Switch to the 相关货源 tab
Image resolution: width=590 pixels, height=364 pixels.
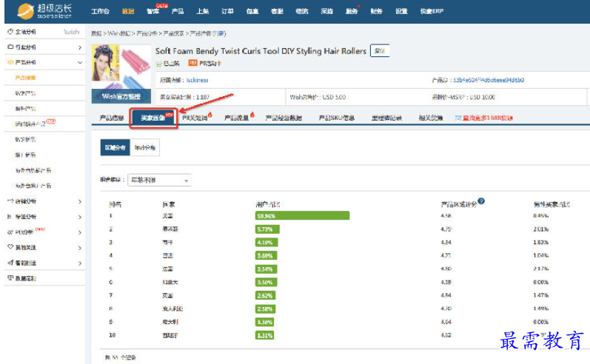[430, 118]
